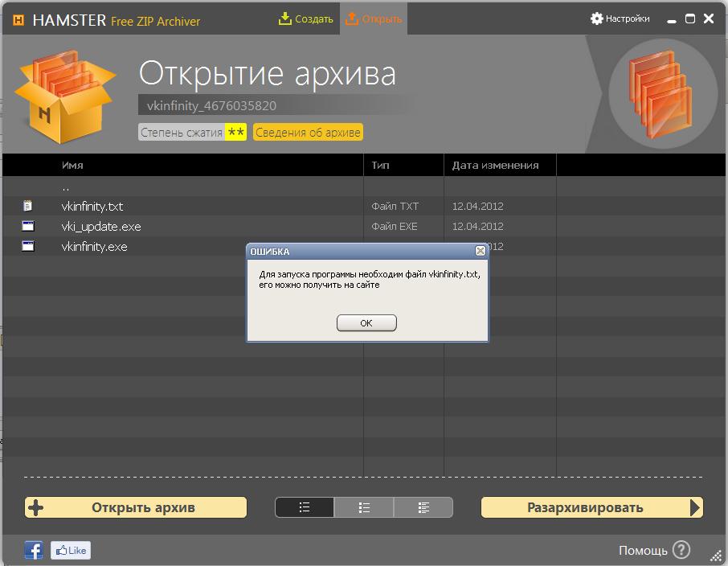Screen dimensions: 728x566
Task: Click the arrow icon on Разархивировать
Action: pos(695,507)
